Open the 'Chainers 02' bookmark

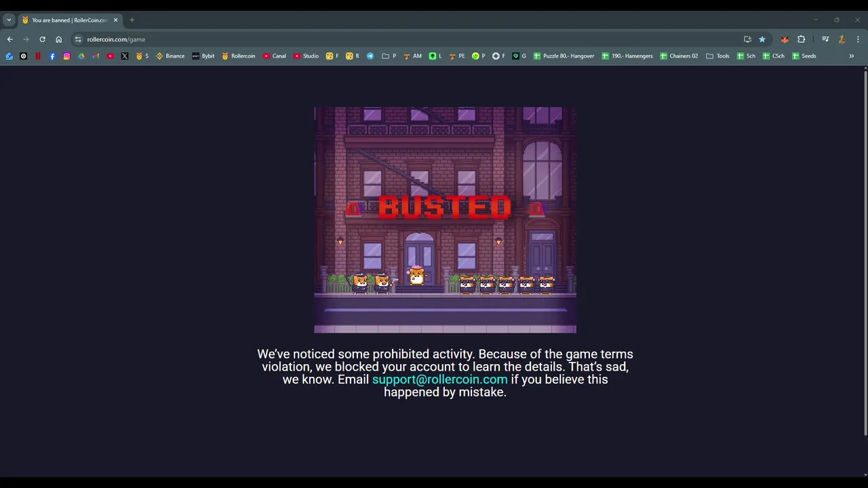pyautogui.click(x=679, y=56)
